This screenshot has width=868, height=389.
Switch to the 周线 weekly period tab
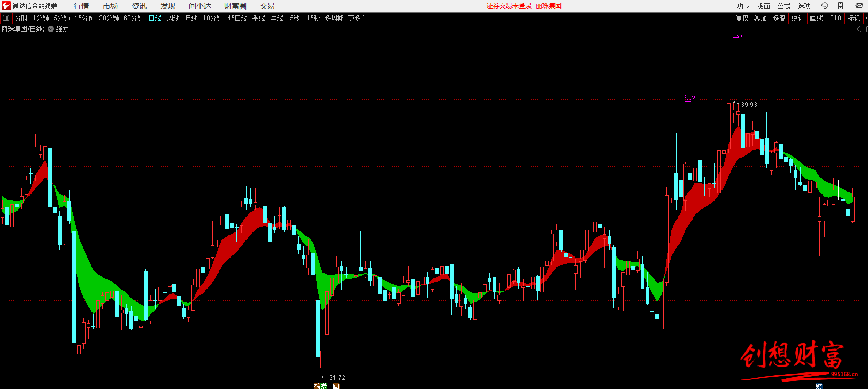(x=173, y=18)
